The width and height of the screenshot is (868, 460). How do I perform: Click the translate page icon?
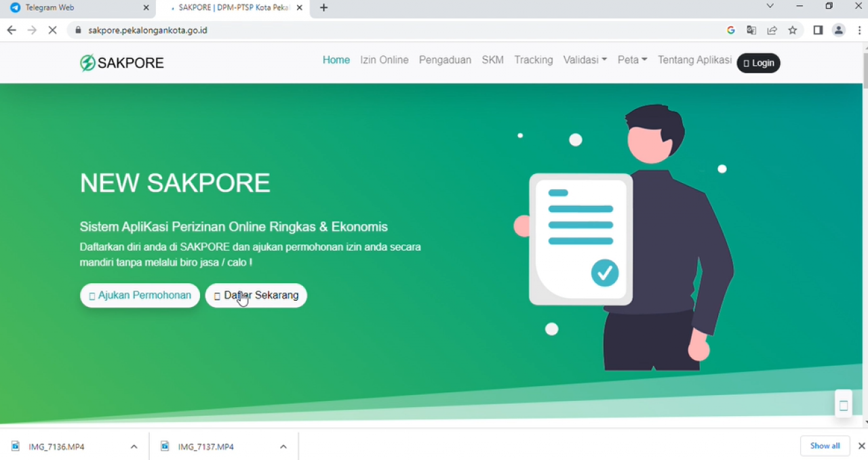[751, 30]
